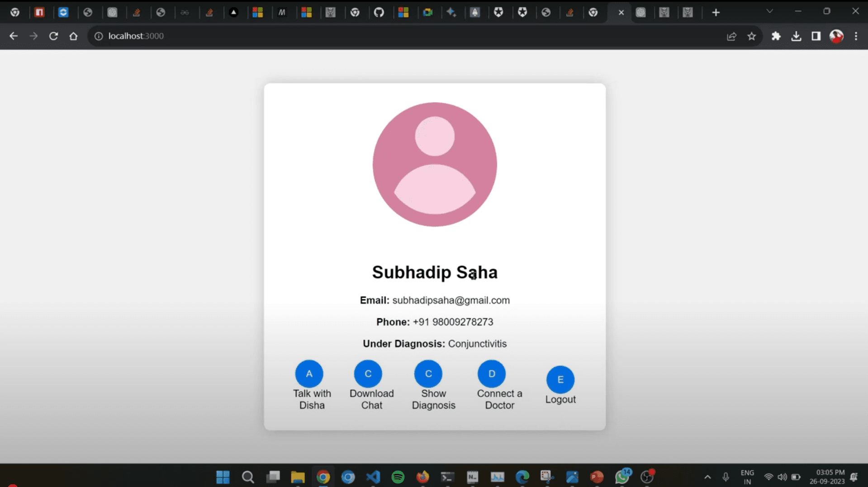Open the Chrome three-dot menu

[856, 36]
